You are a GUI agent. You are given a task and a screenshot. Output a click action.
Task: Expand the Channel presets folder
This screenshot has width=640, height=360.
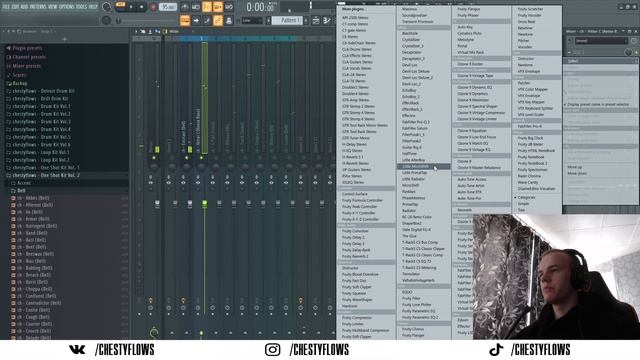click(x=29, y=57)
